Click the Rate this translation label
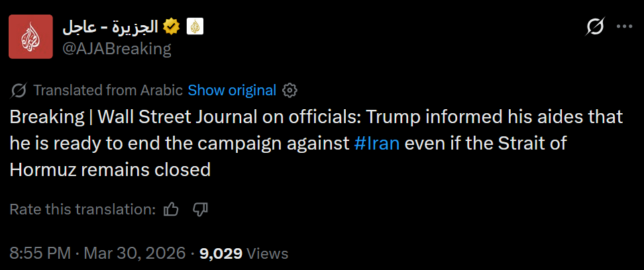Viewport: 644px width, 270px height. (x=82, y=210)
